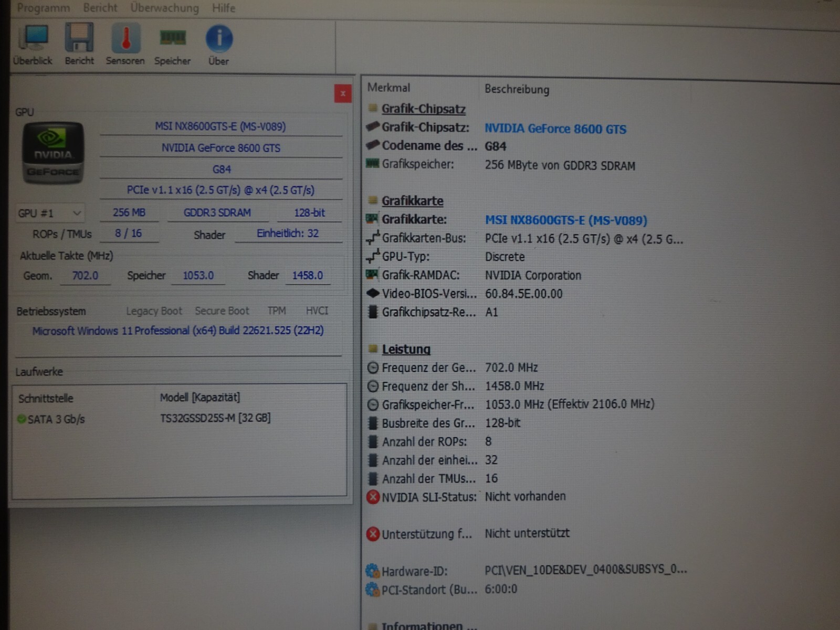The image size is (840, 630).
Task: Click the TS32GSSD25S-M [32 GB] drive entry
Action: pyautogui.click(x=215, y=418)
